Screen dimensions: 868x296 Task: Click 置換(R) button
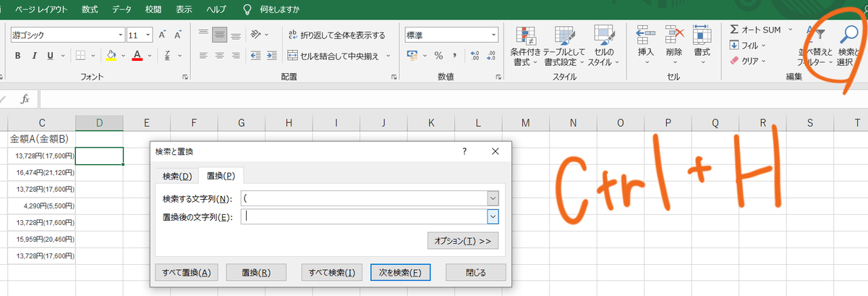[x=256, y=272]
